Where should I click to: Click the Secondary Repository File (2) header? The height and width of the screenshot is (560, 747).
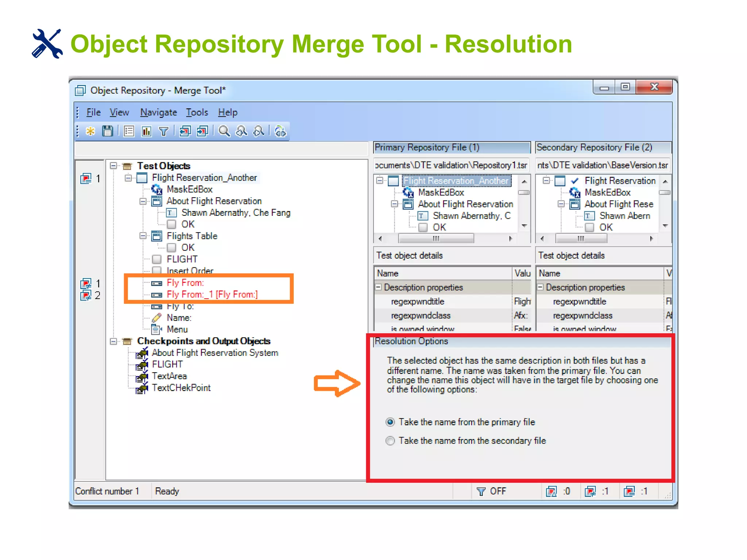click(603, 147)
